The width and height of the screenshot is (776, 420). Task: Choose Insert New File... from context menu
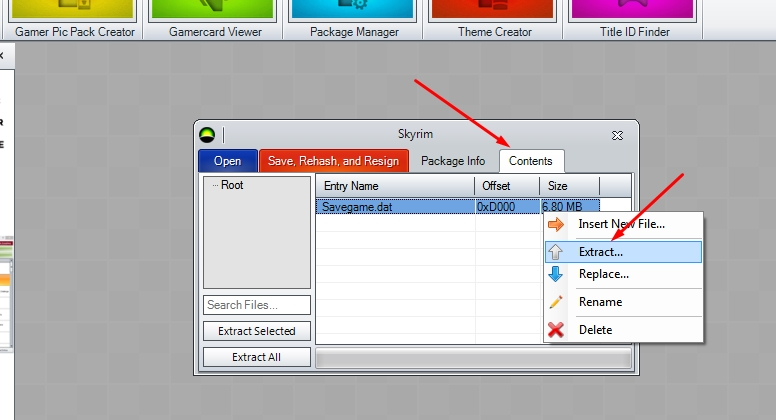pyautogui.click(x=623, y=224)
